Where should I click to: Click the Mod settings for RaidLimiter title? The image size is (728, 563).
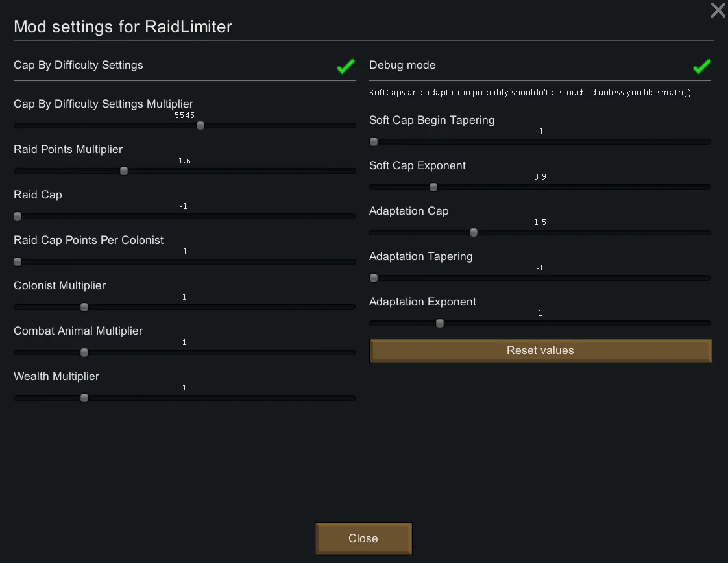(x=123, y=27)
